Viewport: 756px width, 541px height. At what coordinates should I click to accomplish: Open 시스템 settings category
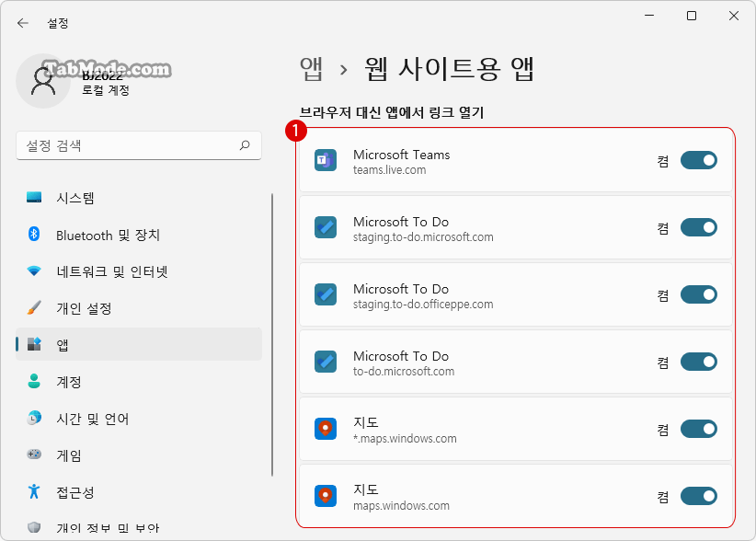(x=139, y=198)
